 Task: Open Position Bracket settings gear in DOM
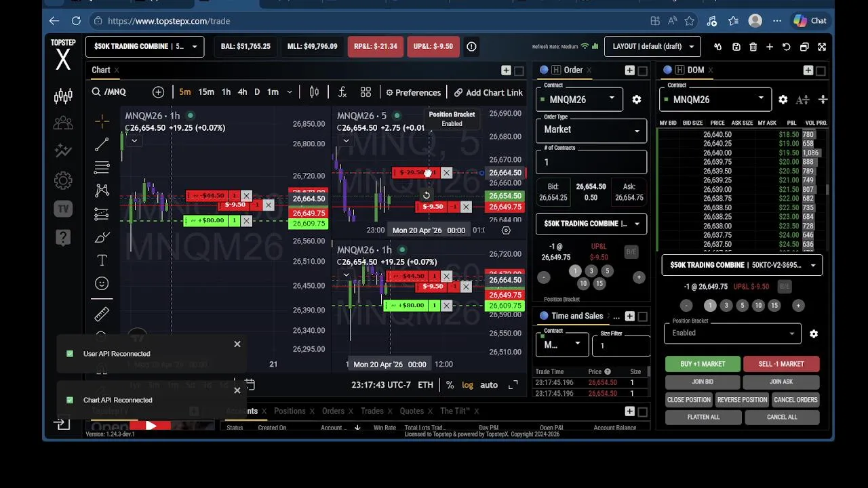coord(814,333)
